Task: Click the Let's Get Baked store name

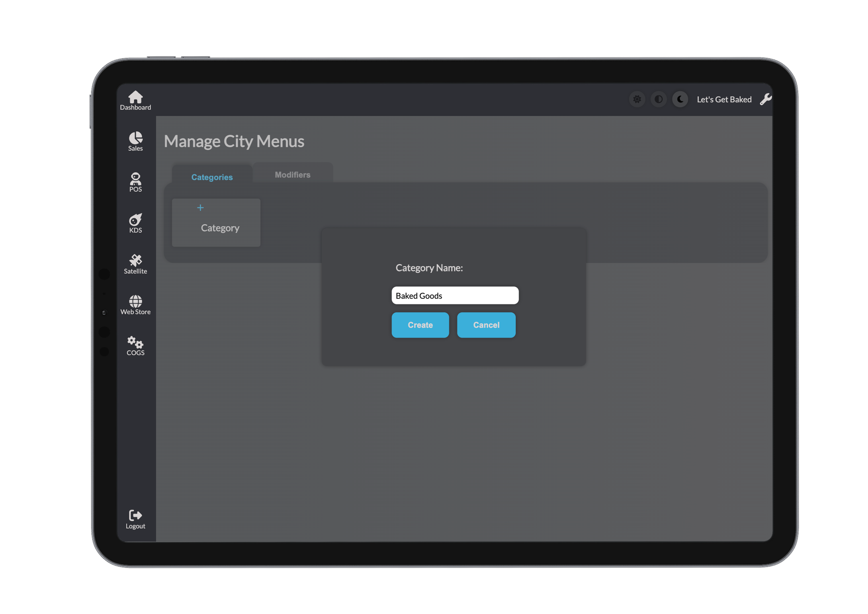Action: click(724, 100)
